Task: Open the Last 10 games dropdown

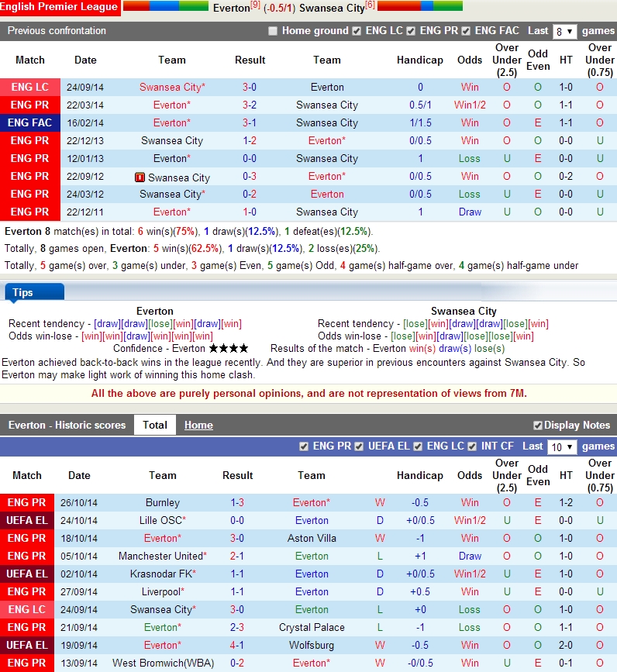Action: 562,447
